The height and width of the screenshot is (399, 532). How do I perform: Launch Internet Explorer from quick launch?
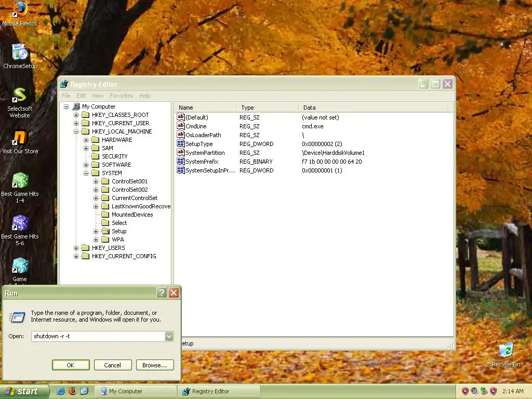coord(61,391)
